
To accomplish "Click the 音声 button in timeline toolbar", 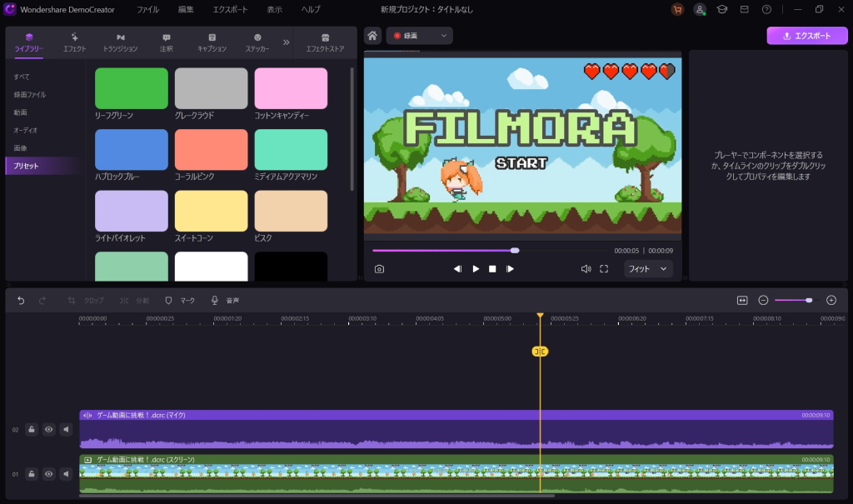I will click(225, 300).
